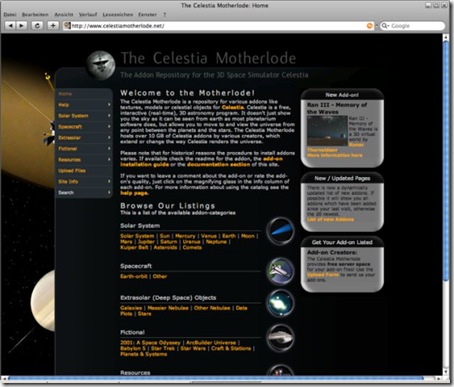Go back with the browser back arrow
This screenshot has height=387, width=454.
coord(11,26)
